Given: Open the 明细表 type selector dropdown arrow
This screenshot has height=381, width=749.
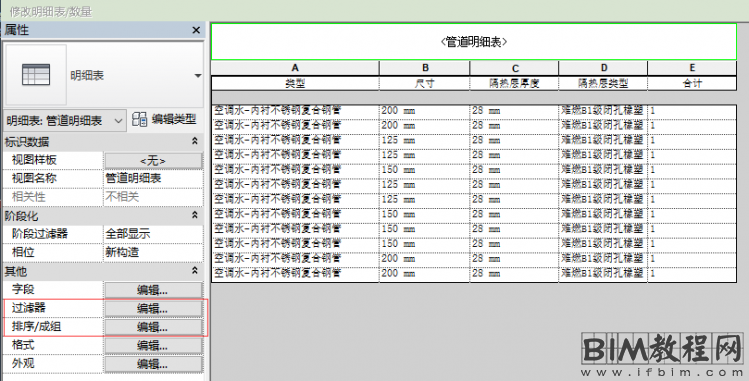Looking at the screenshot, I should tap(197, 75).
